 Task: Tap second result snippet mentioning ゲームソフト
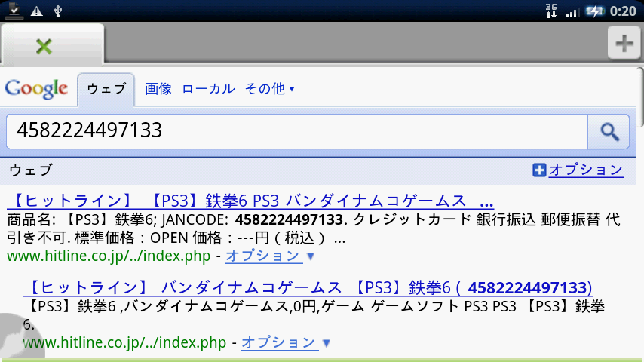pyautogui.click(x=314, y=315)
